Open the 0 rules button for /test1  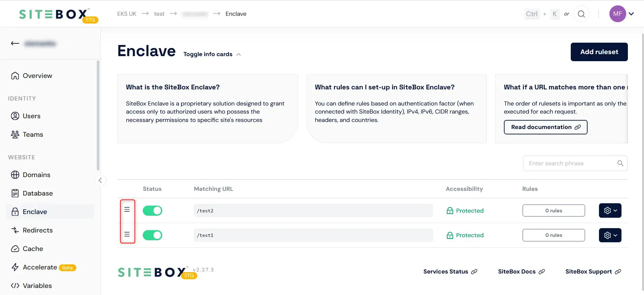[554, 235]
